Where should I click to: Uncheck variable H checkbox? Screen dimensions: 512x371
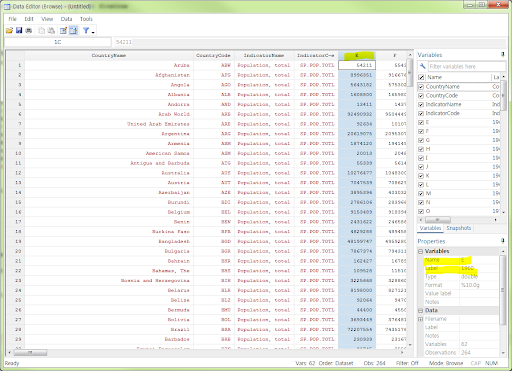(x=421, y=149)
